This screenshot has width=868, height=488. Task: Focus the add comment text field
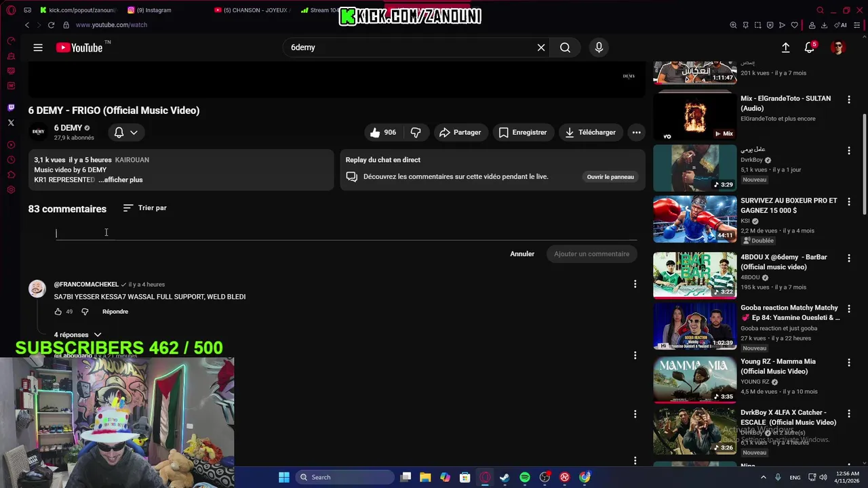346,233
